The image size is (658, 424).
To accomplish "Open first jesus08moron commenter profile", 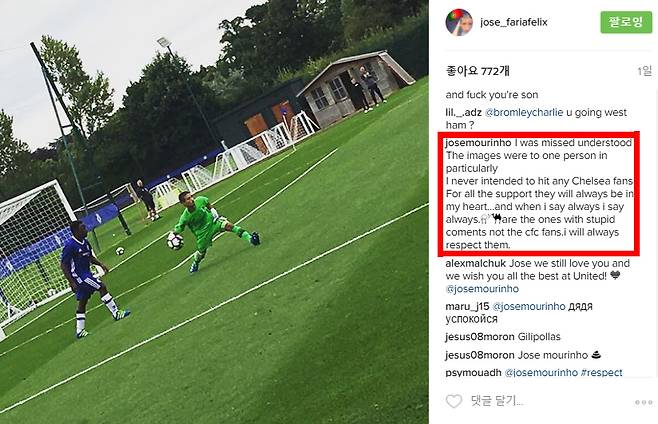I will click(x=480, y=337).
